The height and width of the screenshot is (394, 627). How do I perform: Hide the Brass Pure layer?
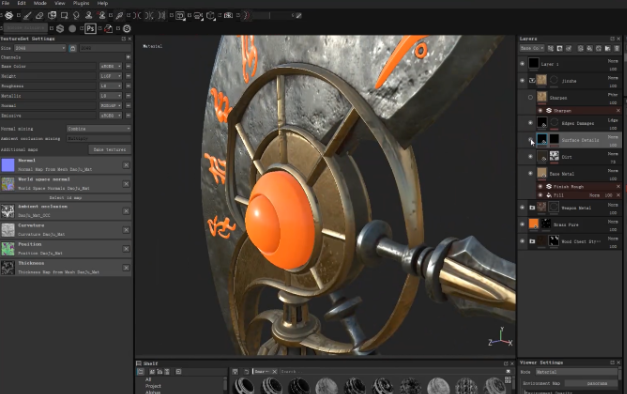(522, 224)
